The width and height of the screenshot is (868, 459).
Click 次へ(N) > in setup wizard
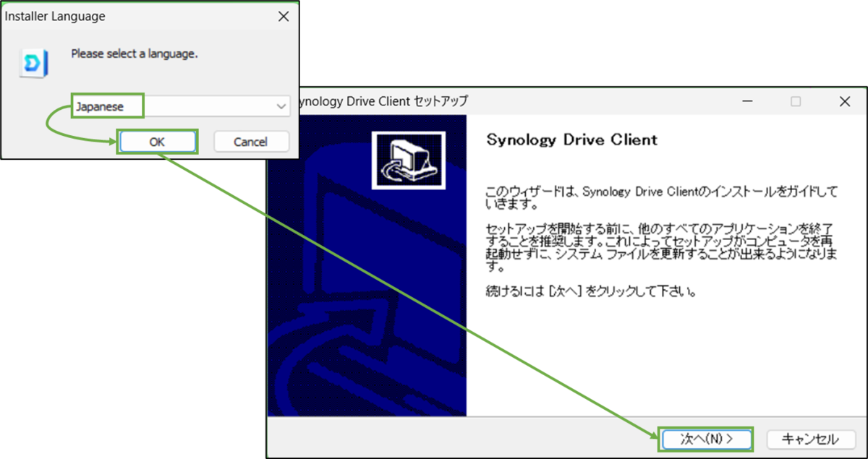tap(706, 439)
